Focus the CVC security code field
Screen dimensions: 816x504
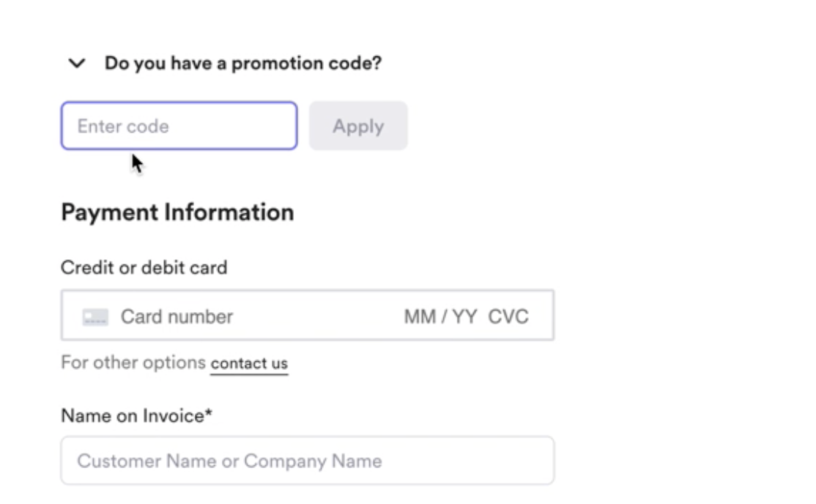508,316
